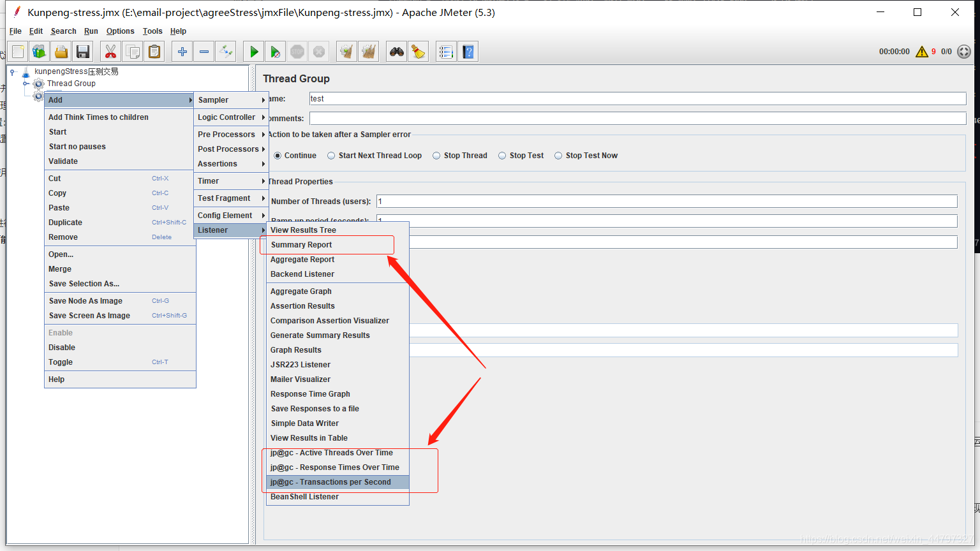Choose Save Node As Image
This screenshot has height=551, width=980.
pyautogui.click(x=120, y=301)
